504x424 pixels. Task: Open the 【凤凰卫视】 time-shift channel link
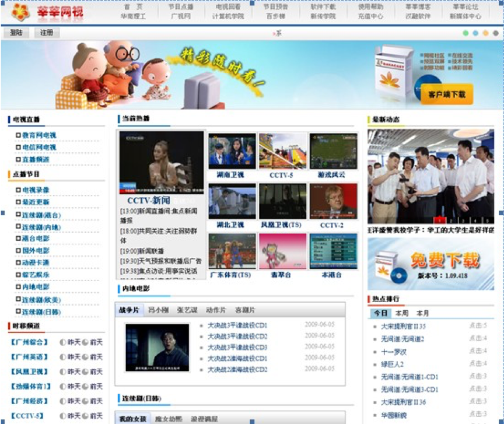click(x=30, y=372)
